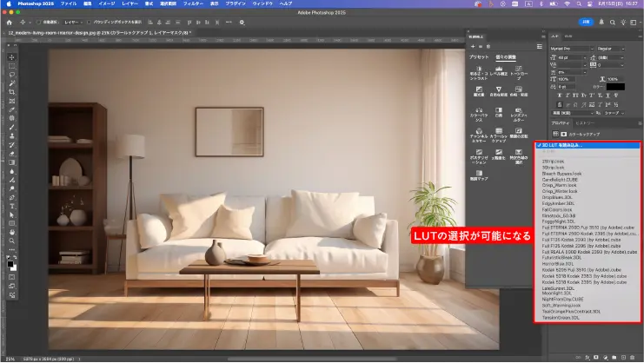This screenshot has height=363, width=644.
Task: Open the font size dropdown arrow
Action: (x=585, y=58)
